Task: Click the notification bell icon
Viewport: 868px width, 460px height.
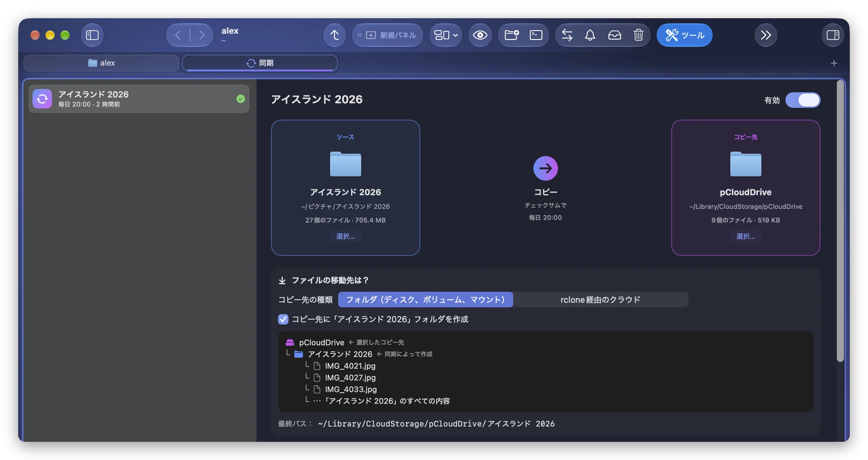Action: [x=590, y=35]
